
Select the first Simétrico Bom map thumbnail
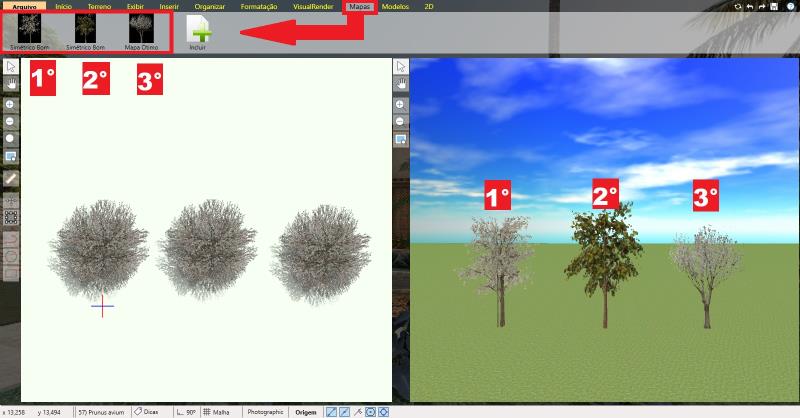pos(30,32)
